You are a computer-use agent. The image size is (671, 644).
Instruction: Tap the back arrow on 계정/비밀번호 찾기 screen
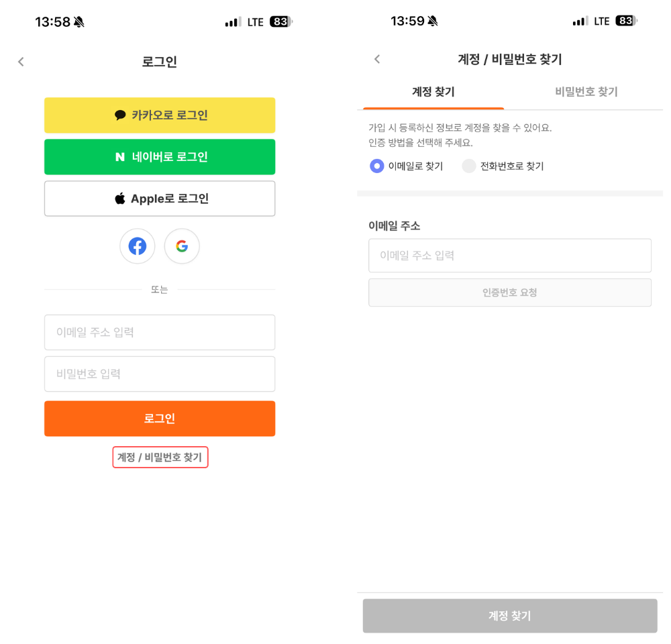(x=377, y=59)
